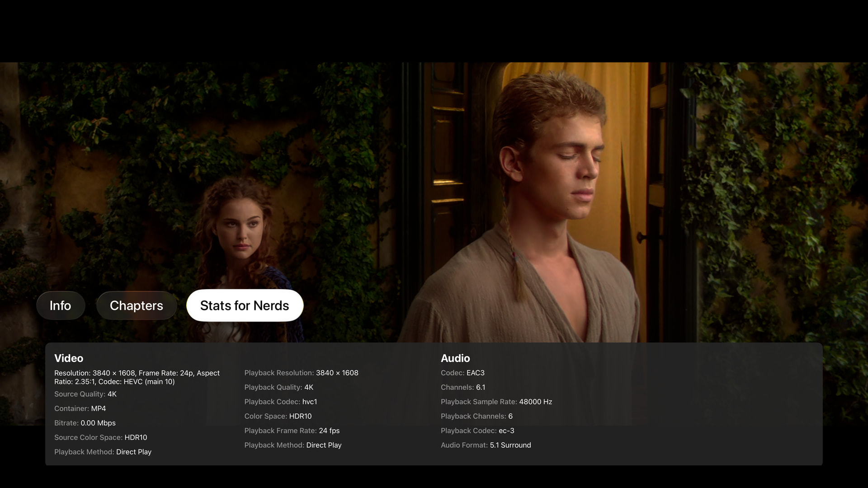
Task: Click the Playback Resolution 3840 × 1608 line
Action: click(301, 373)
